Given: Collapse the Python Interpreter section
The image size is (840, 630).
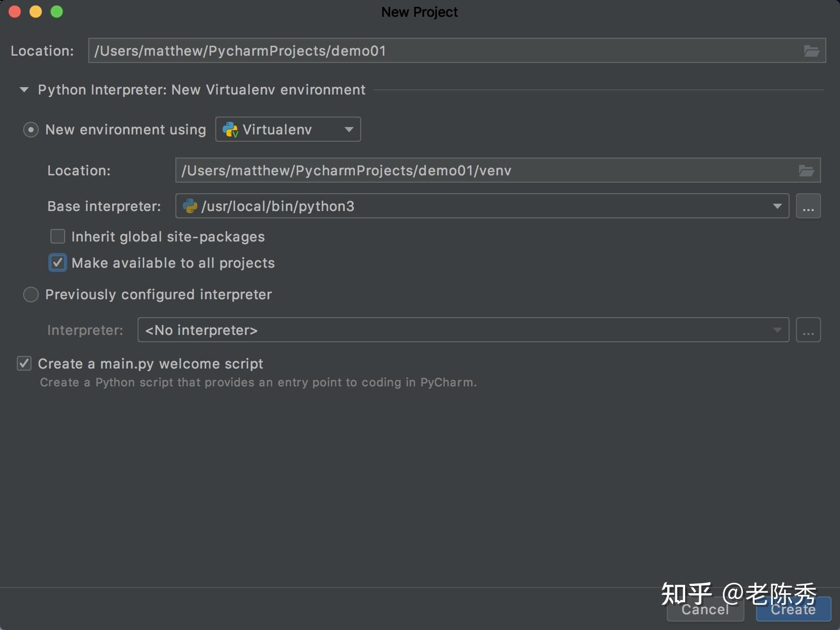Looking at the screenshot, I should 23,89.
